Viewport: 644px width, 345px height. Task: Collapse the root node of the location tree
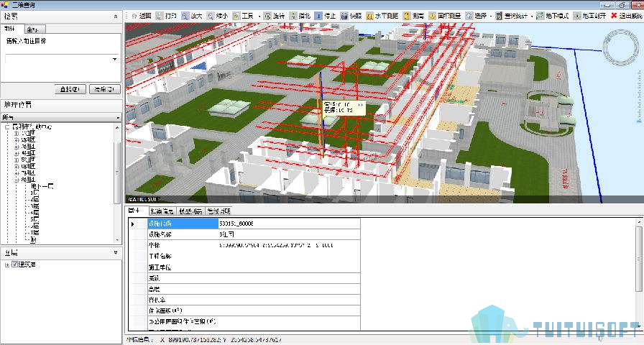click(x=6, y=127)
